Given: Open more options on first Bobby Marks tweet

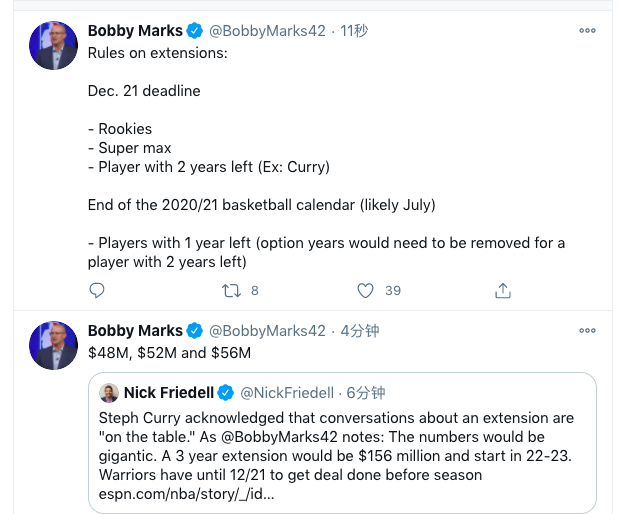Looking at the screenshot, I should pyautogui.click(x=587, y=30).
